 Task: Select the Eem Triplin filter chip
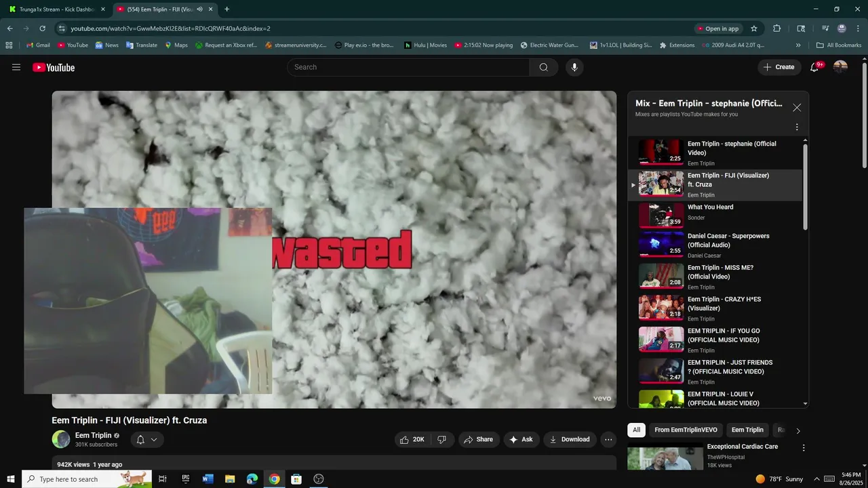pyautogui.click(x=747, y=430)
